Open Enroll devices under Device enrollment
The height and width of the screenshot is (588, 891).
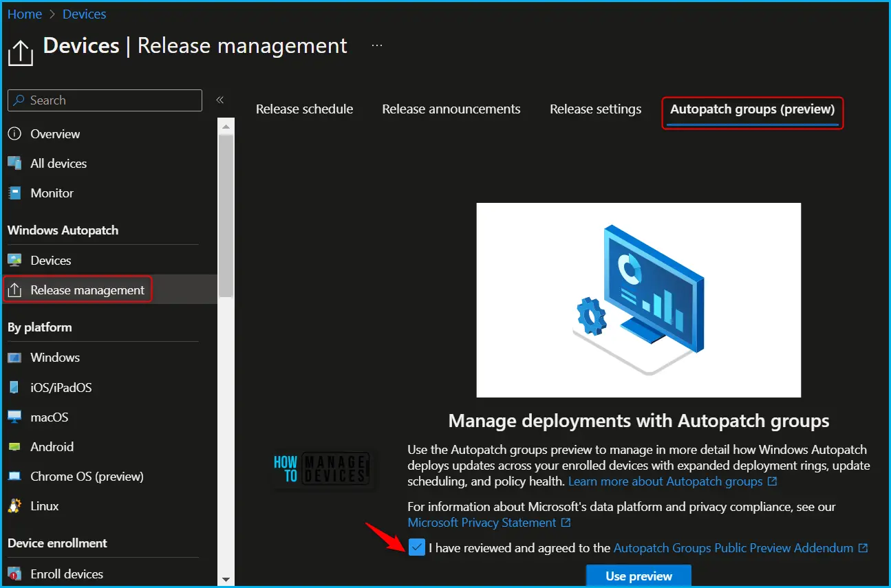tap(67, 574)
